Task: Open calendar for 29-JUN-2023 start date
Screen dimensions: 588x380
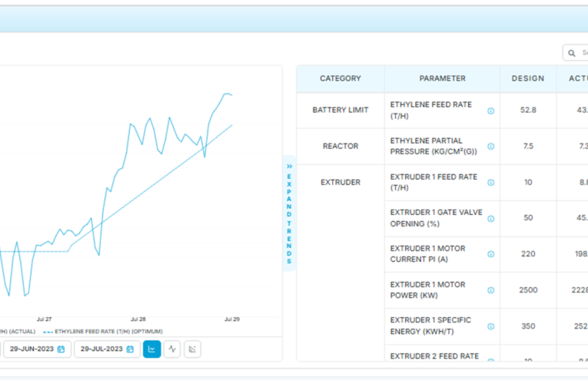Action: [x=61, y=349]
